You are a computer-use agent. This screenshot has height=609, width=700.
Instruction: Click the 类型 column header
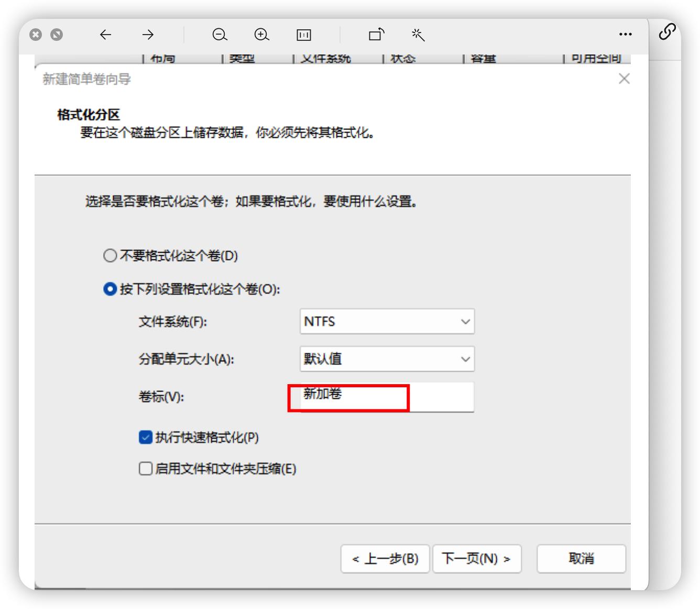tap(242, 58)
